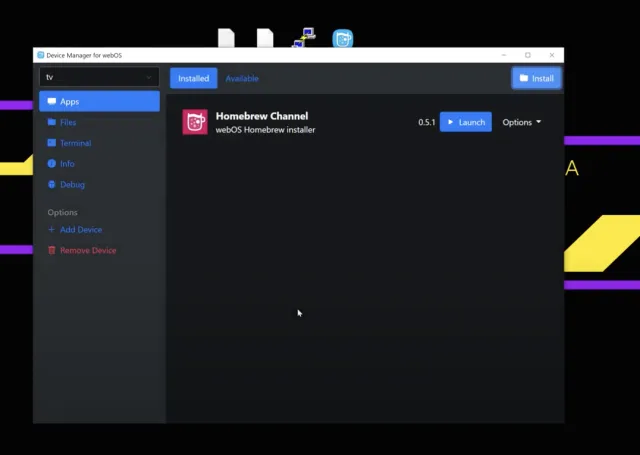Click the 0.5.1 version number
This screenshot has height=455, width=640.
(x=427, y=122)
